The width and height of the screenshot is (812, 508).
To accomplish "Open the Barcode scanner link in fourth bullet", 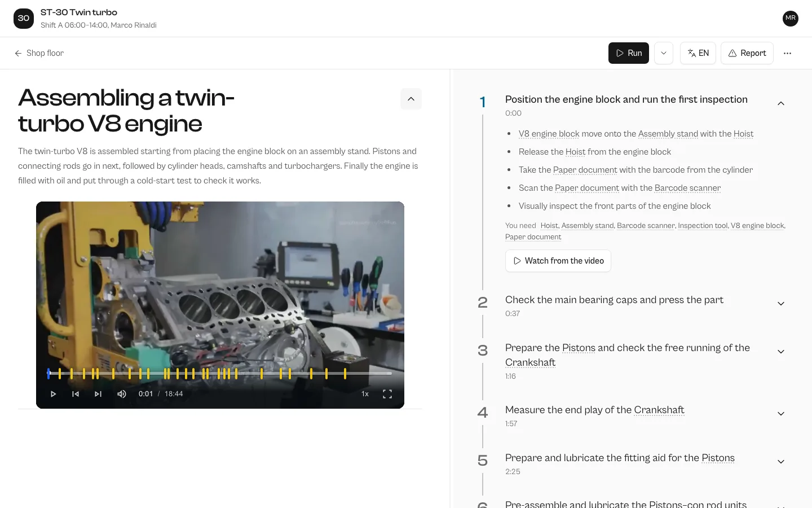I will pos(687,188).
